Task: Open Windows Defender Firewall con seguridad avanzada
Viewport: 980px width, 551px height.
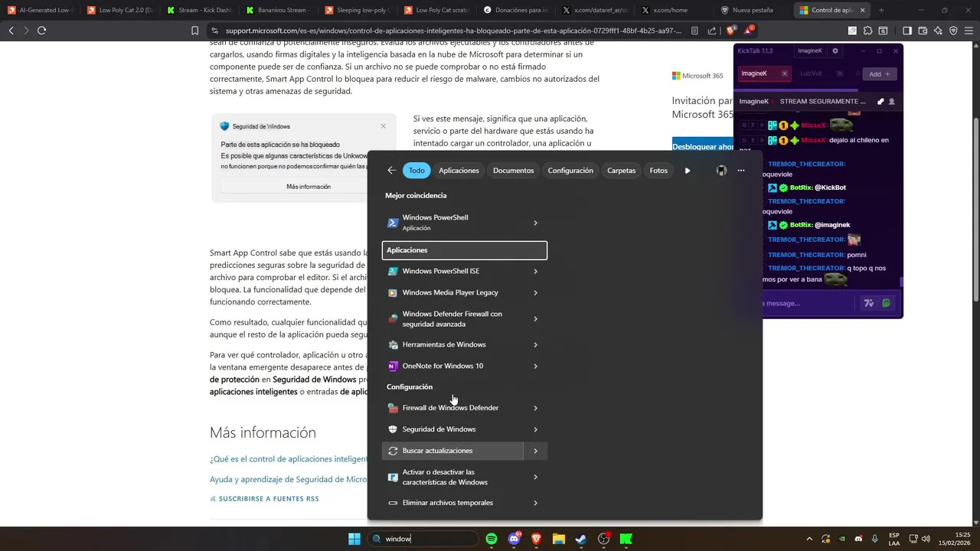Action: [452, 318]
